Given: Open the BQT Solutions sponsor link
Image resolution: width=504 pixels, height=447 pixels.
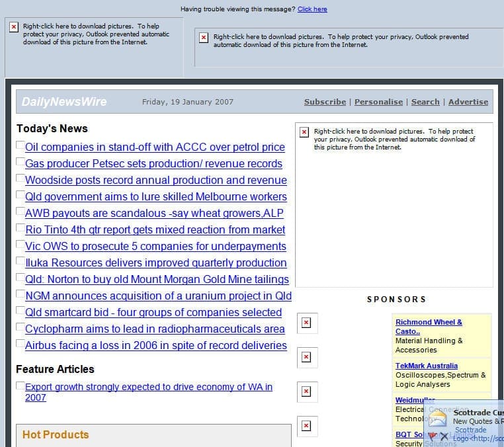Looking at the screenshot, I should pos(409,434).
